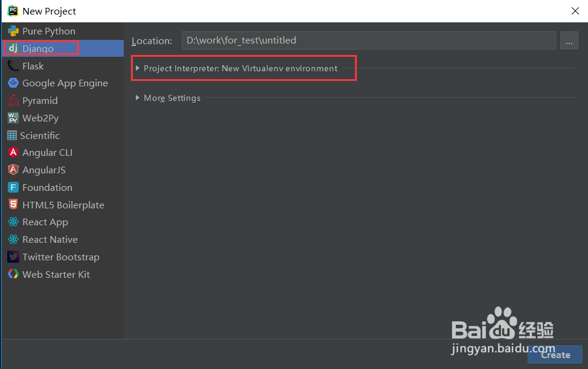Viewport: 588px width, 369px height.
Task: Select 'Pure Python' project type label
Action: point(49,31)
